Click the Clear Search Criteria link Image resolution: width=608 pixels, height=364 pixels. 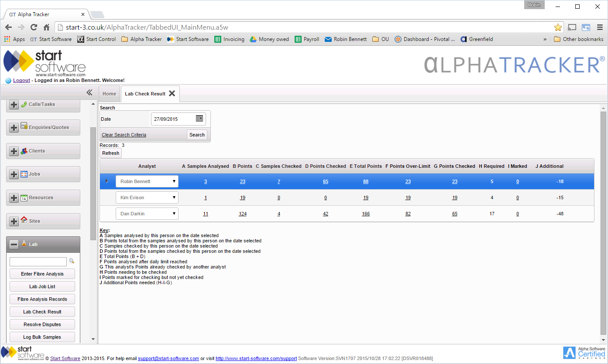click(124, 135)
